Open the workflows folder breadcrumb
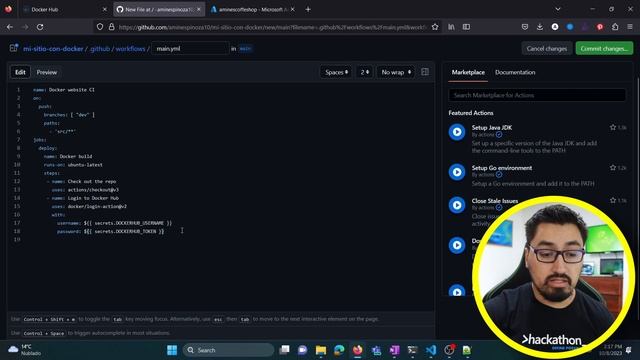The height and width of the screenshot is (360, 640). click(x=130, y=49)
